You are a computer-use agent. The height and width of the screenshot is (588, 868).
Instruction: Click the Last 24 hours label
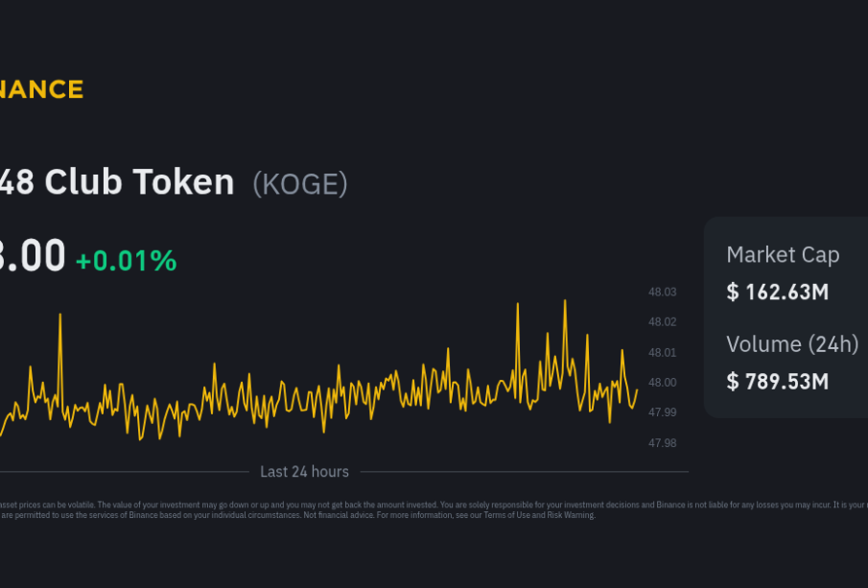[x=304, y=472]
